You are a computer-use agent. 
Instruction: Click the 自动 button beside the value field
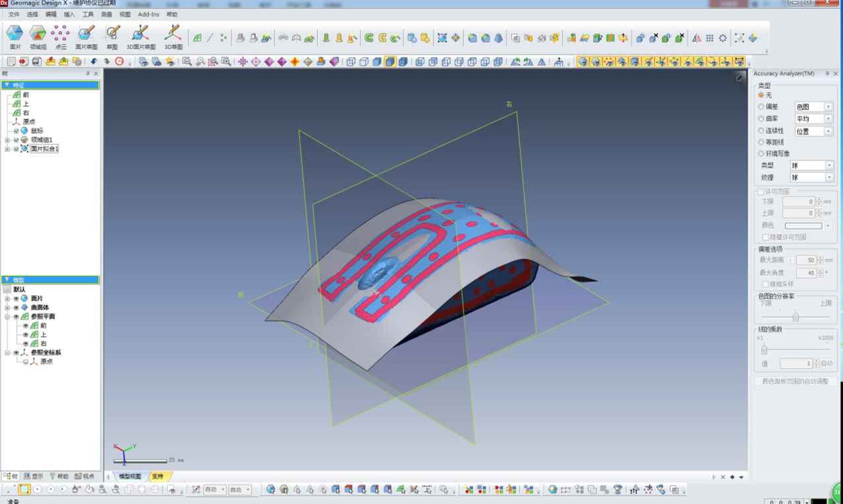pos(827,363)
